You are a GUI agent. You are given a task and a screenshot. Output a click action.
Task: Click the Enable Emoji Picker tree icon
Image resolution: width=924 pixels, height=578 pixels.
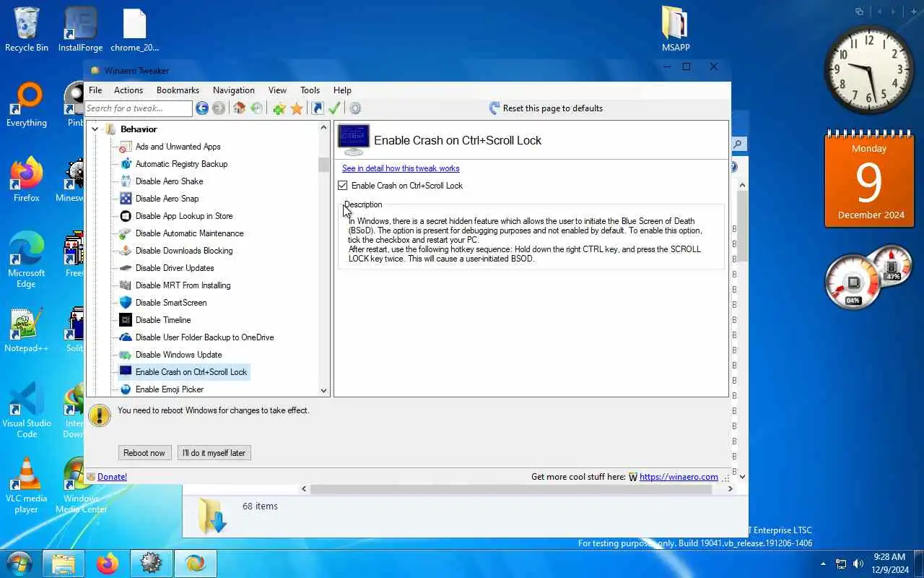[126, 389]
